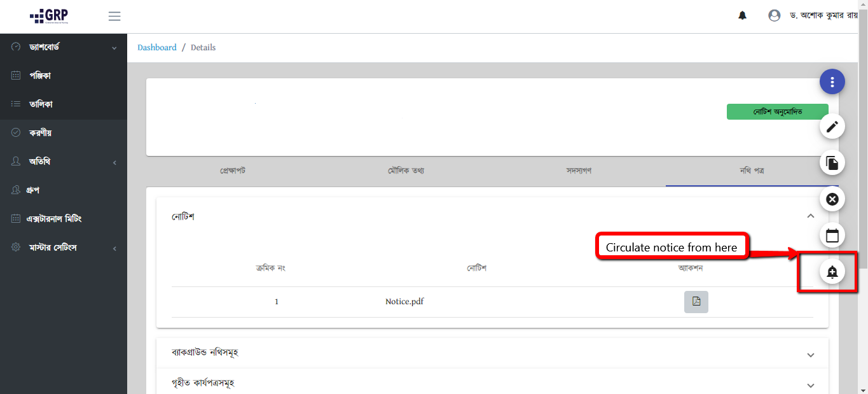Click the তালিকা list icon
The image size is (868, 394).
coord(16,104)
